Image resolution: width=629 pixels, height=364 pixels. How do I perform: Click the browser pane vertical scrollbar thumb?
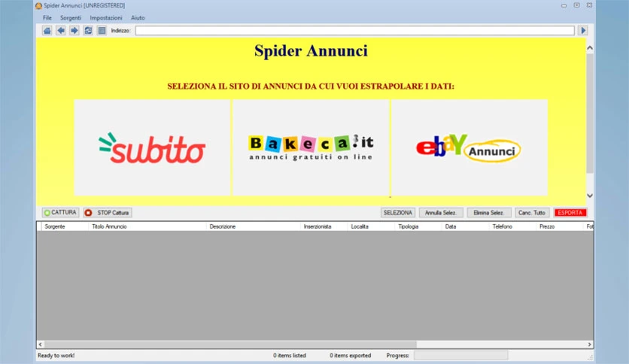590,113
